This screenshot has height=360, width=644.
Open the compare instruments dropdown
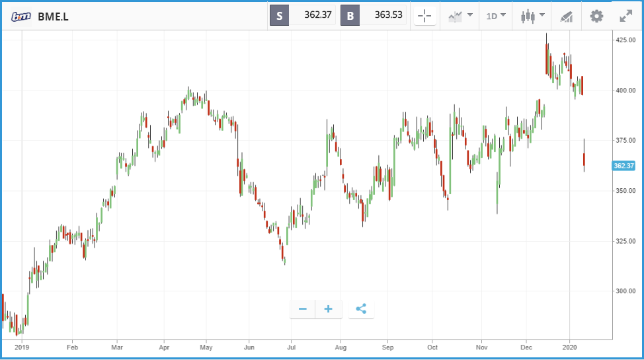tap(460, 16)
